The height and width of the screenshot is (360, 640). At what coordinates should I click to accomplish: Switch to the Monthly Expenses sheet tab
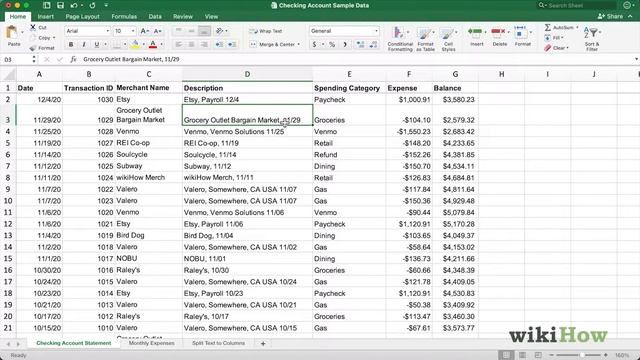click(x=151, y=343)
